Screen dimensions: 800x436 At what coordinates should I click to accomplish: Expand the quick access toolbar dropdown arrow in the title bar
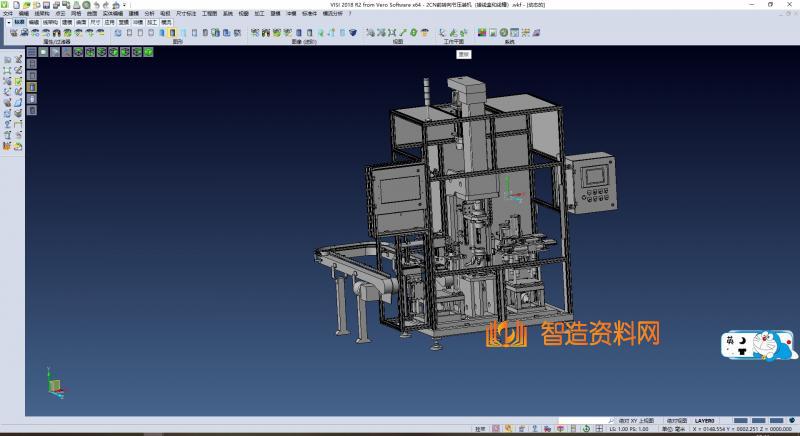click(124, 5)
